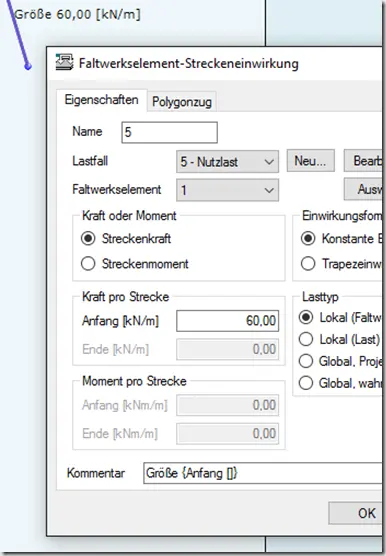Expand the Faltwerkselement dropdown
Viewport: 386px width, 556px height.
(x=228, y=190)
